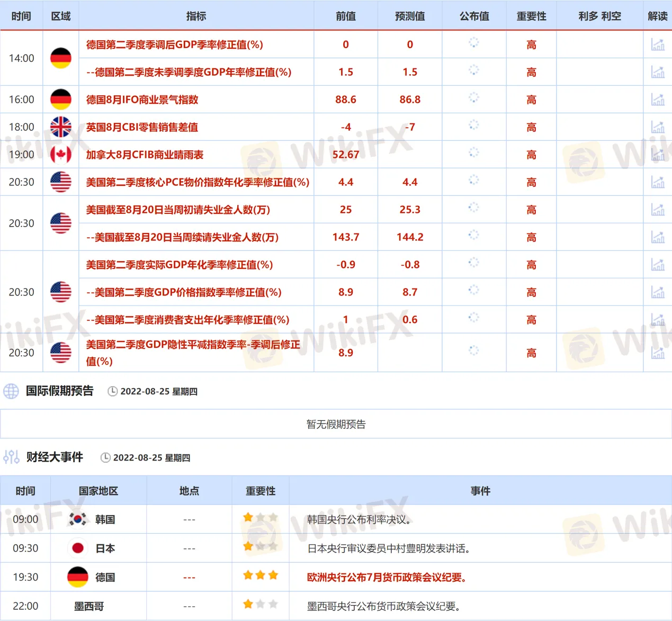Click the 指标 column header
The image size is (672, 621).
tap(196, 16)
